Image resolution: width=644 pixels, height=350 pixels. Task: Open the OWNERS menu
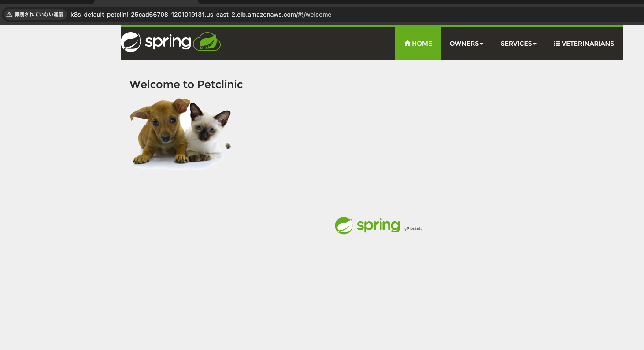coord(466,44)
